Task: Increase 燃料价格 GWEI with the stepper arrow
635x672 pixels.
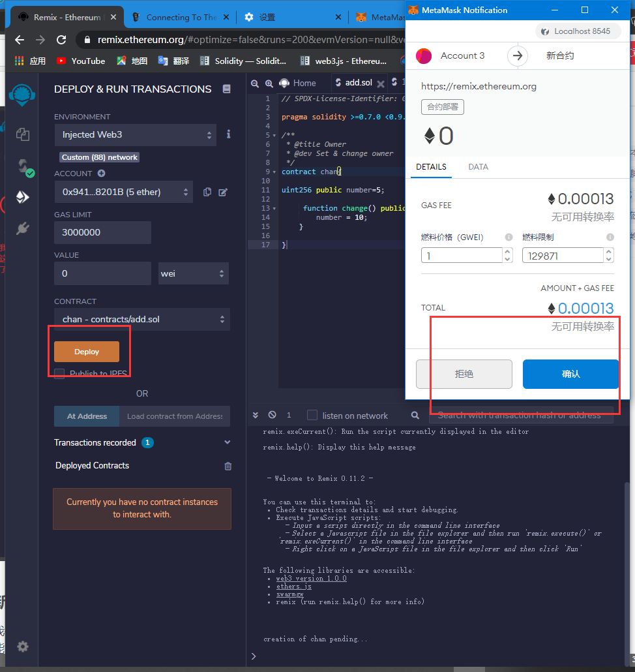Action: click(507, 251)
